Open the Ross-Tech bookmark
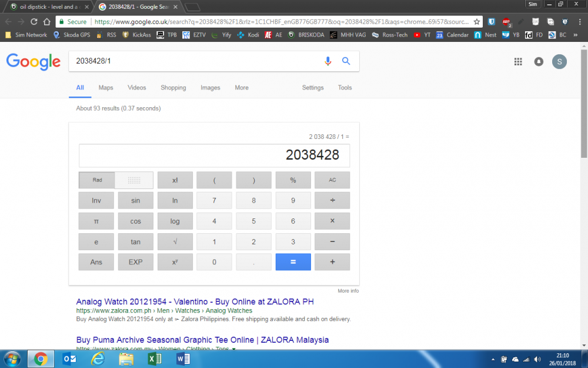Screen dimensions: 588x368 (389, 35)
